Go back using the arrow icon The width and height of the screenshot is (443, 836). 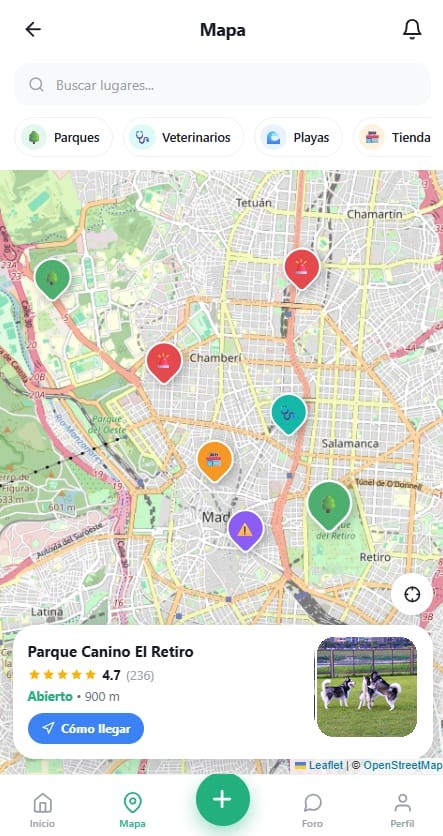33,29
